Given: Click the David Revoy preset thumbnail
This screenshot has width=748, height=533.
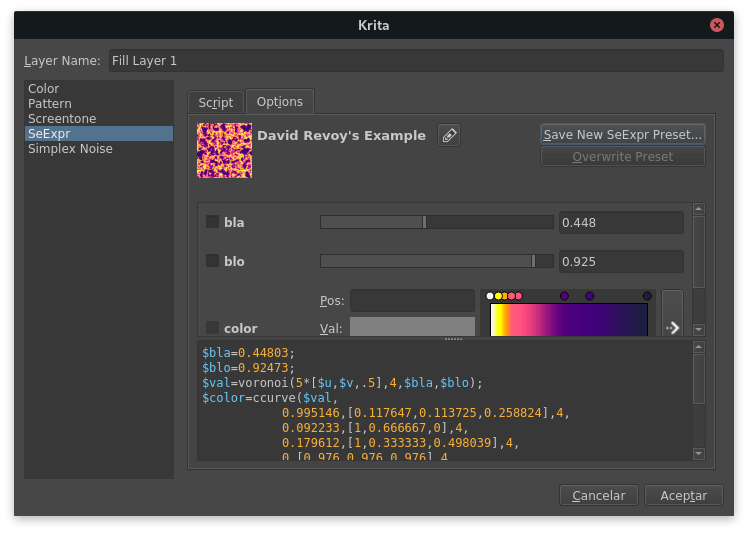Looking at the screenshot, I should (224, 150).
